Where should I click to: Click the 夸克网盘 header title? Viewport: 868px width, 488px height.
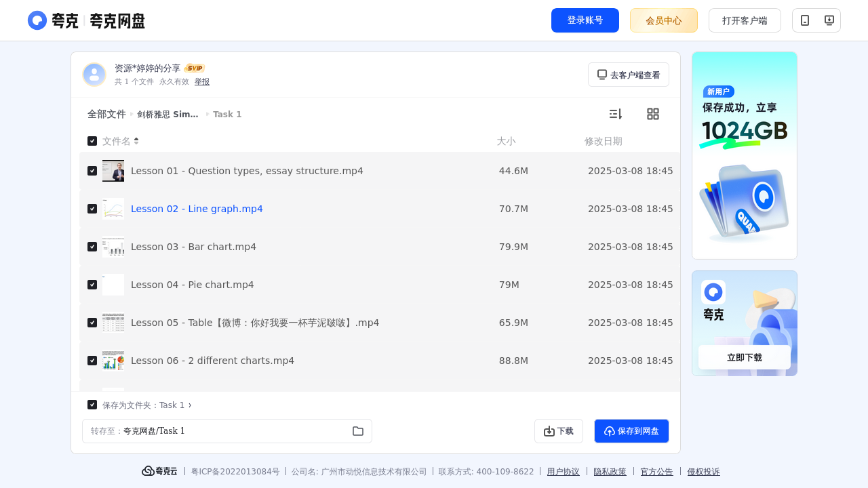tap(117, 20)
